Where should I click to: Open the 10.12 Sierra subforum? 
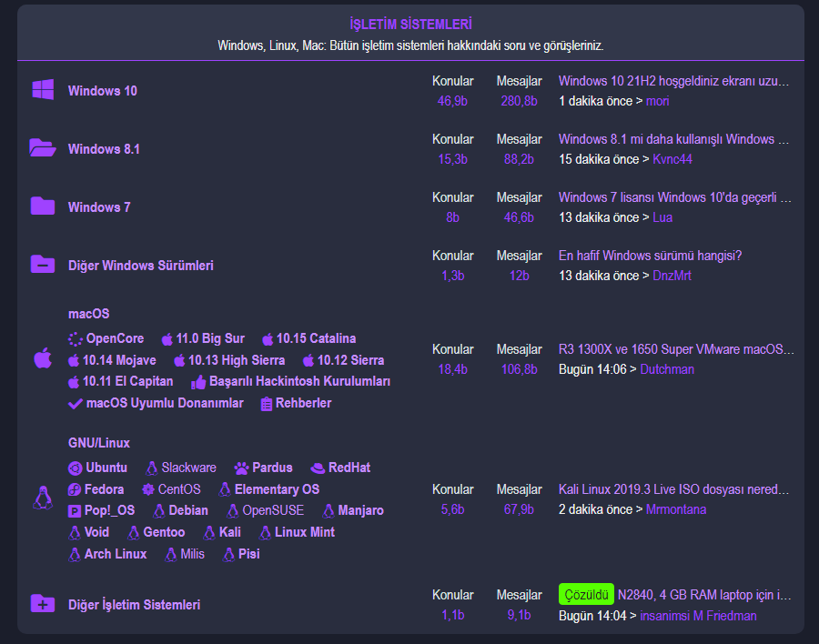click(x=350, y=360)
